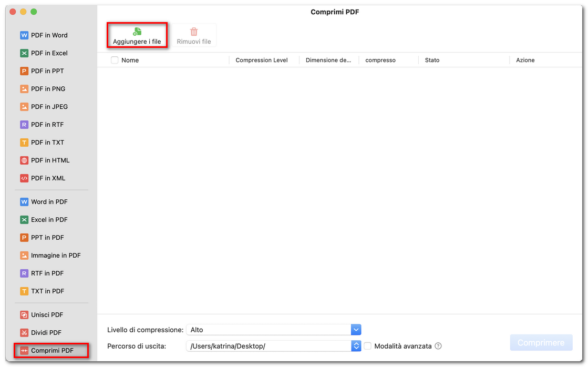Expand the Percorso di uscita selector
This screenshot has height=367, width=588.
pyautogui.click(x=356, y=345)
